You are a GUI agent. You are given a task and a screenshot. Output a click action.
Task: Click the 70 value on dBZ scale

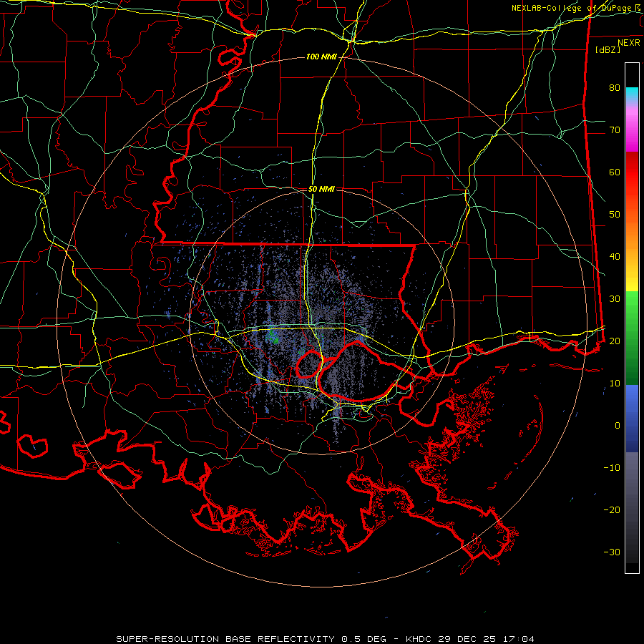615,130
